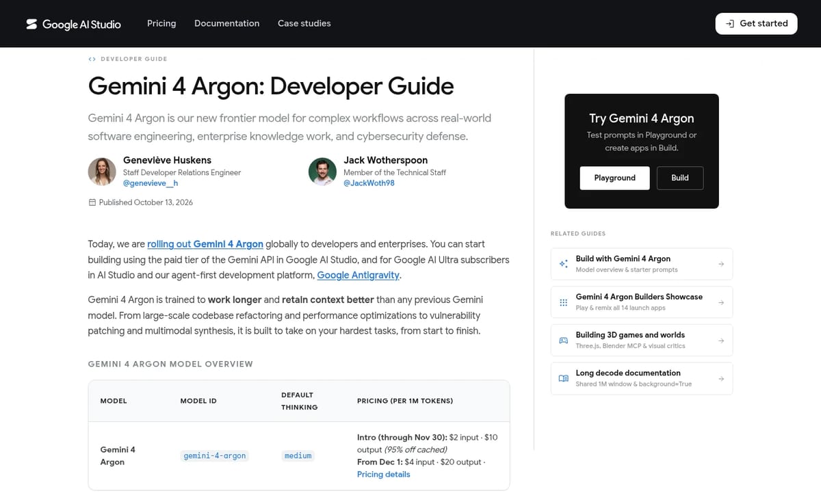Open the Documentation nav item
This screenshot has width=821, height=504.
226,23
